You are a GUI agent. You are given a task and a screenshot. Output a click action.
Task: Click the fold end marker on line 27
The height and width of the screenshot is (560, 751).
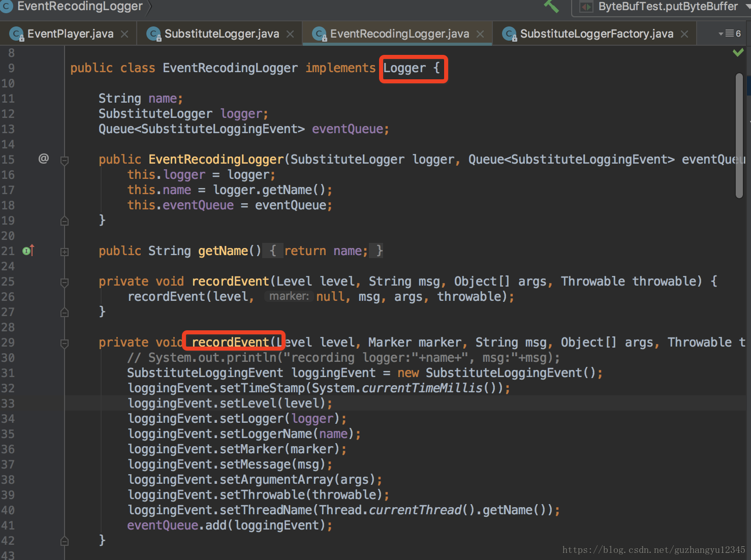(x=65, y=312)
